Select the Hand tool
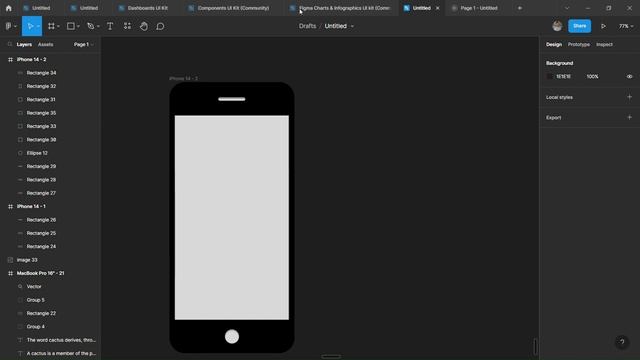The height and width of the screenshot is (360, 640). [x=144, y=26]
